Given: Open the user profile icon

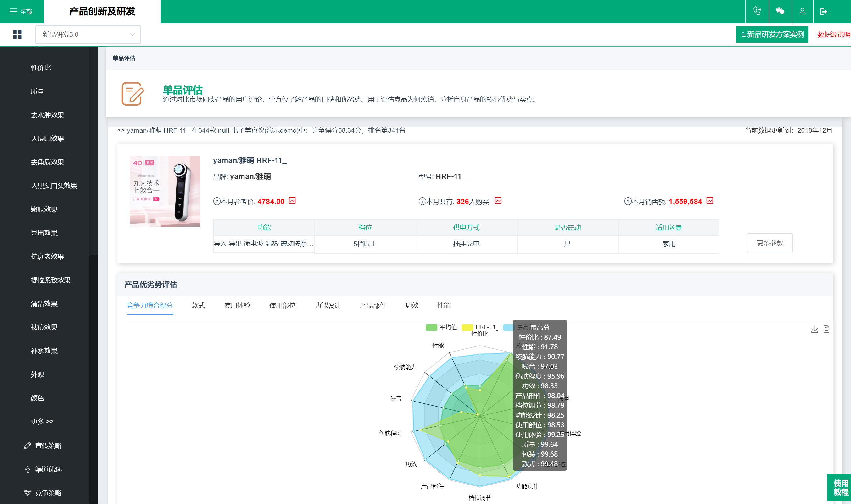Looking at the screenshot, I should [x=803, y=11].
